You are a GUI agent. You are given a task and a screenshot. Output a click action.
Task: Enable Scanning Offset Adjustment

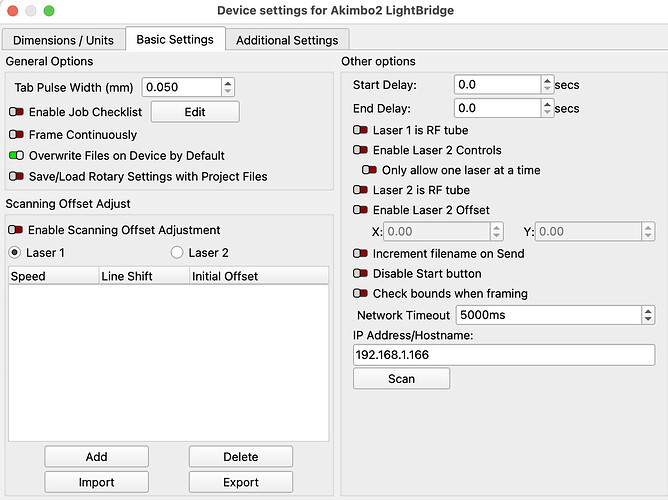point(17,230)
